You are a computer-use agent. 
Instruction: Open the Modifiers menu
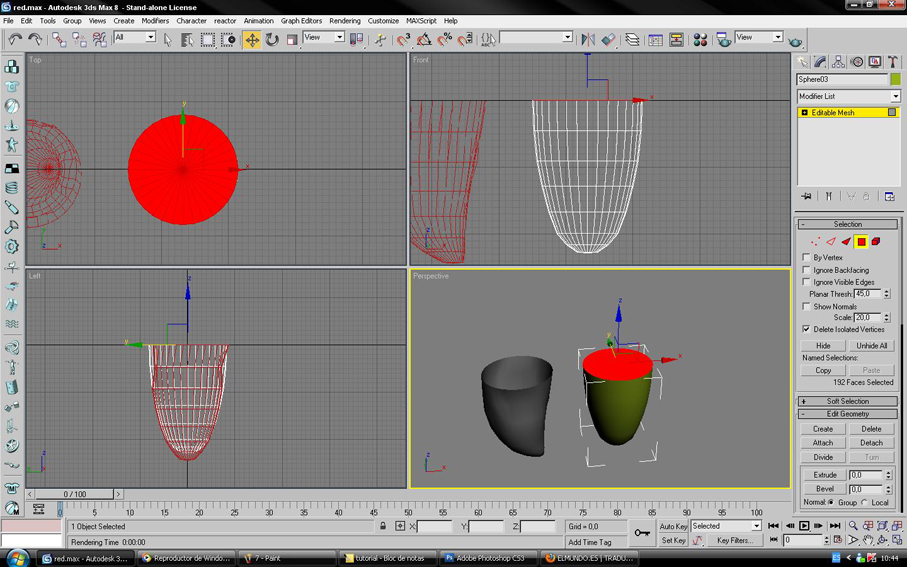(155, 21)
